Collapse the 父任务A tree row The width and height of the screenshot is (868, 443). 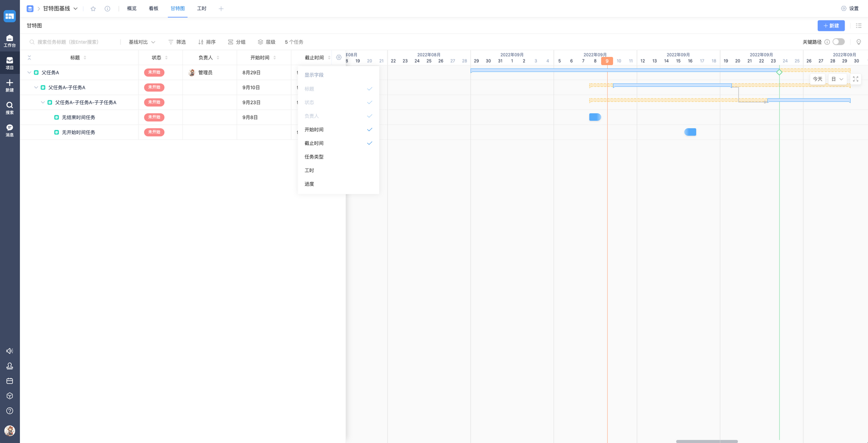(x=29, y=73)
